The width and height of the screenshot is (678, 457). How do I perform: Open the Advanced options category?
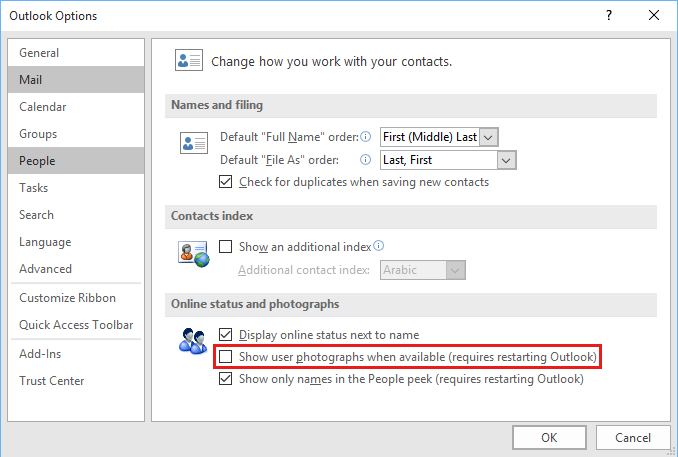pos(76,268)
